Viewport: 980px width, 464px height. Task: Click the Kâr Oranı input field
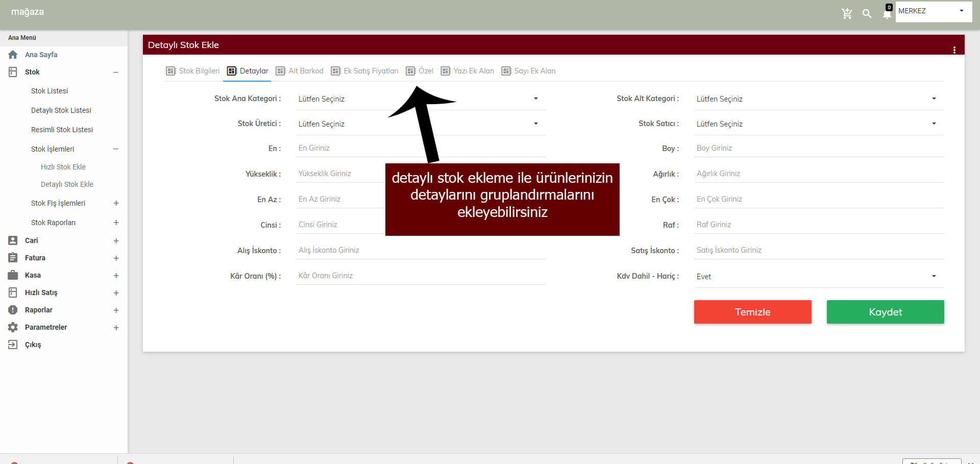click(420, 276)
